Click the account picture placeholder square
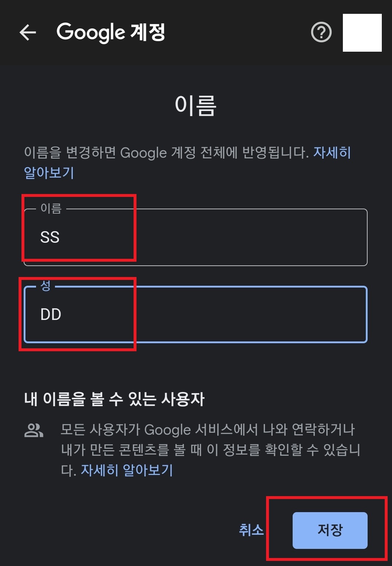This screenshot has width=392, height=566. [363, 33]
